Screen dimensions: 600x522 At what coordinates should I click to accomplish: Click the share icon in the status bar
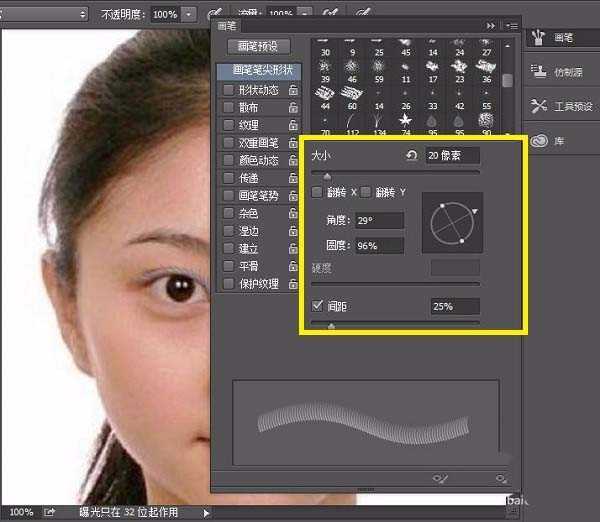coord(49,512)
